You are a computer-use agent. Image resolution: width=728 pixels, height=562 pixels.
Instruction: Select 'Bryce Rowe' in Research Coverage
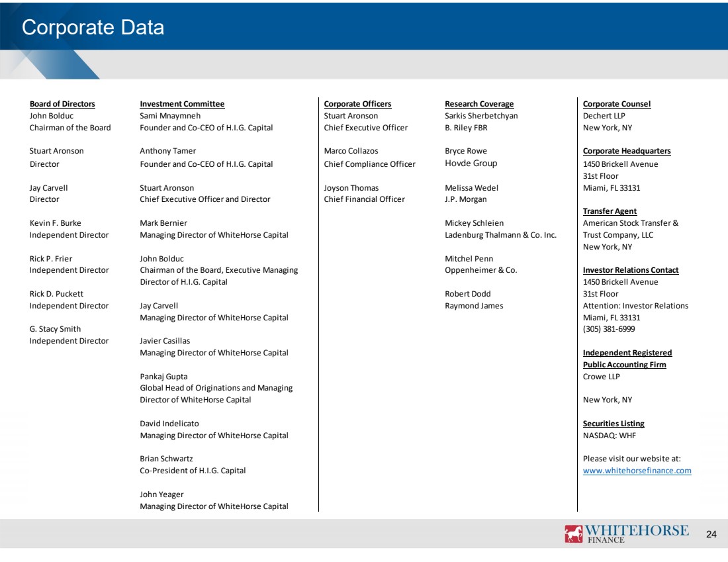tap(466, 151)
